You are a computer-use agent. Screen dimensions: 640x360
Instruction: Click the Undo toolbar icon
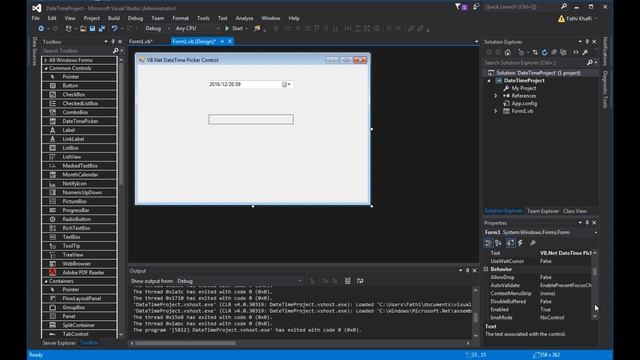coord(114,29)
